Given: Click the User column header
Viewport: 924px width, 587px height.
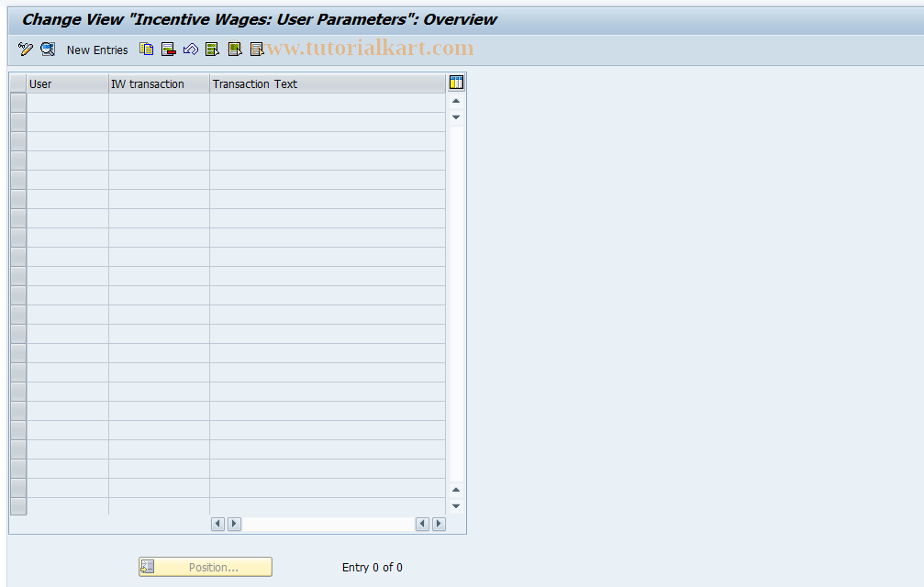Looking at the screenshot, I should (x=68, y=84).
